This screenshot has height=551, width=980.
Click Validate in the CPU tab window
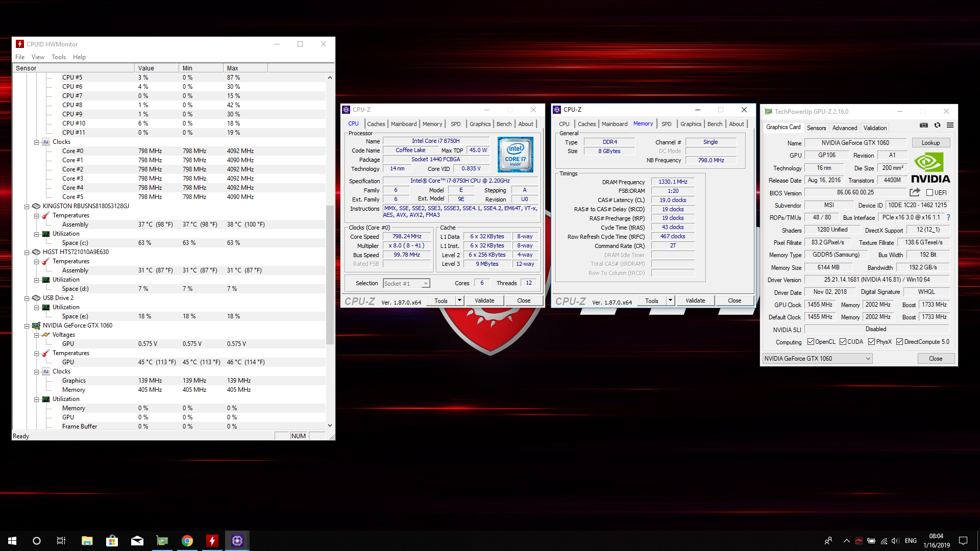(484, 300)
